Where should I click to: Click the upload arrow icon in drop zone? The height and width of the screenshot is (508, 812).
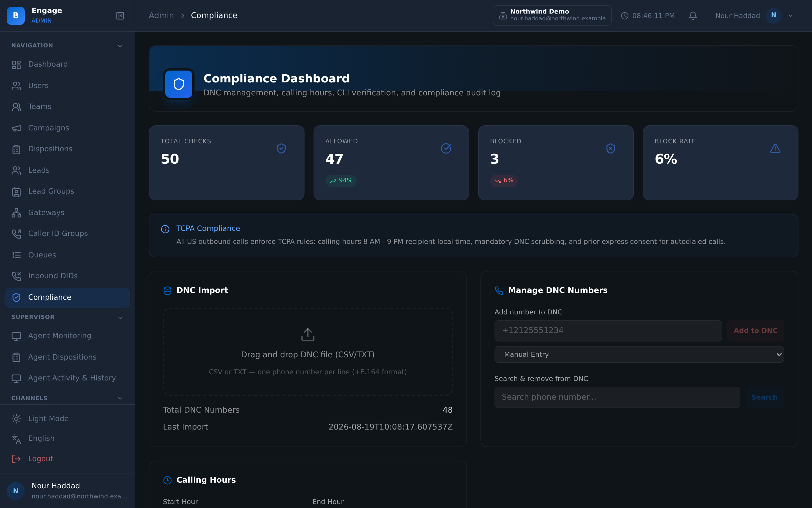click(308, 335)
